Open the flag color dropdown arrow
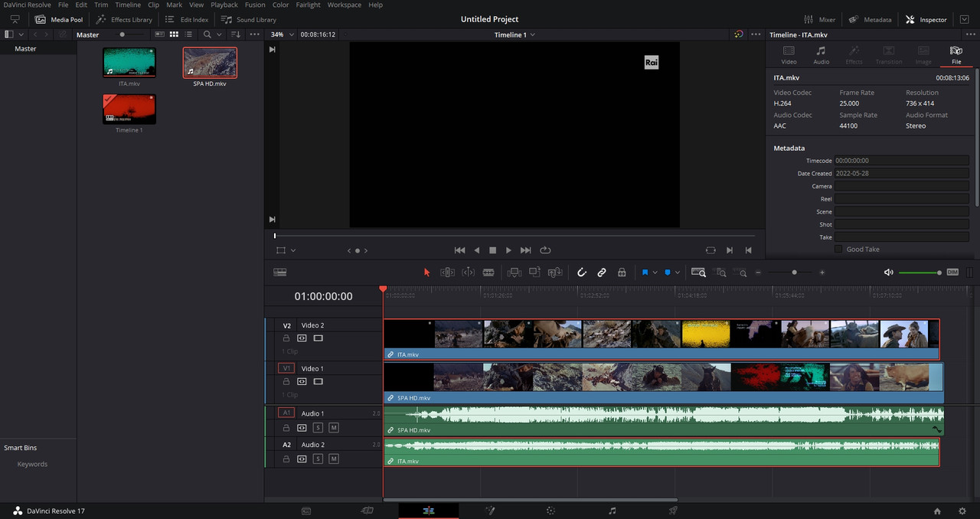980x519 pixels. (655, 273)
